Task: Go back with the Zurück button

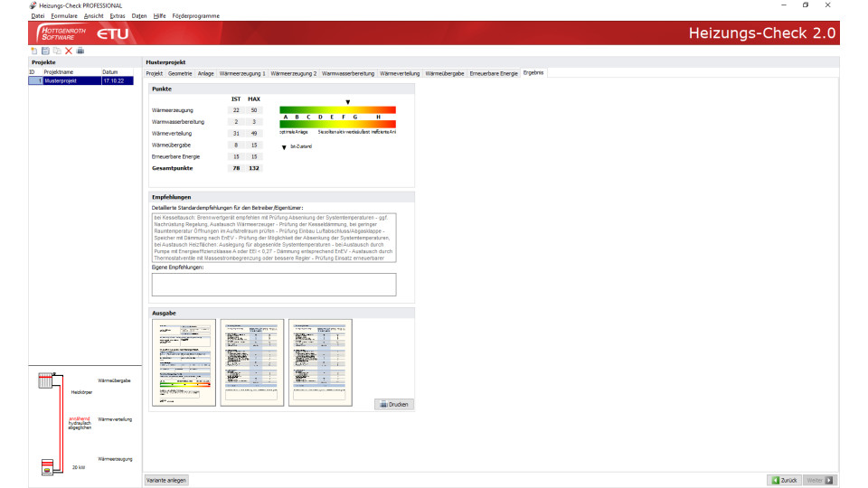Action: (x=783, y=480)
